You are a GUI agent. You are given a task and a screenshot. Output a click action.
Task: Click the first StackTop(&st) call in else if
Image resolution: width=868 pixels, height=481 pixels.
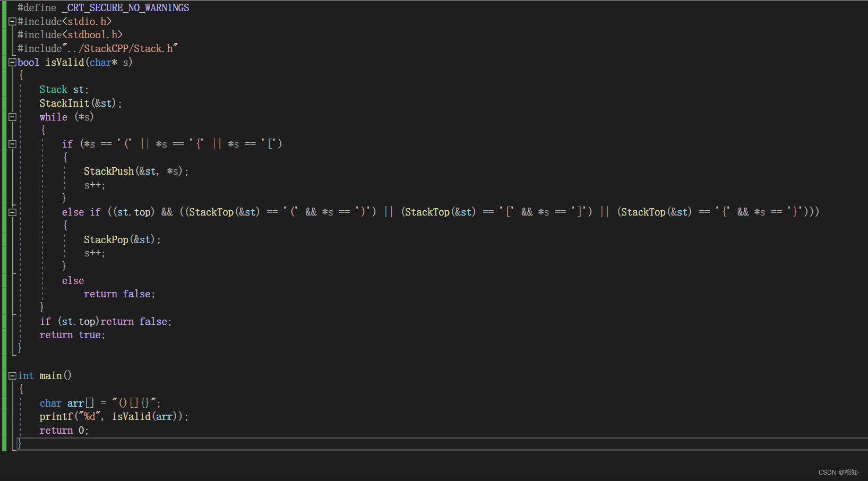click(224, 212)
